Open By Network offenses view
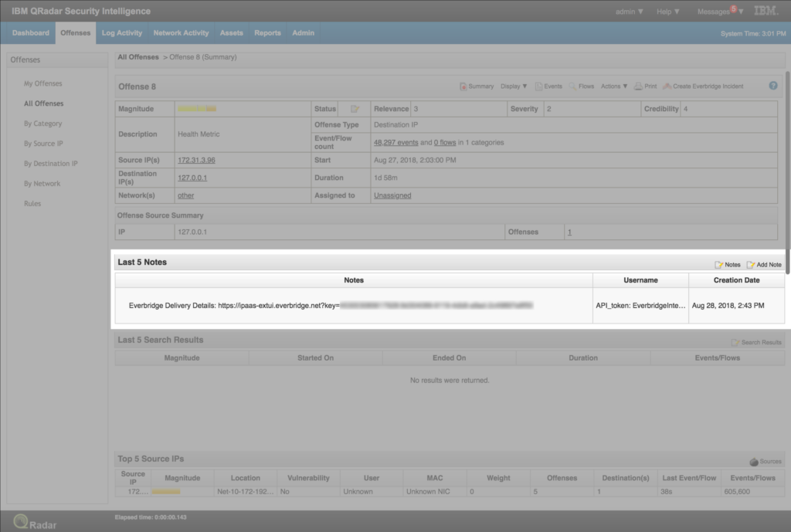 (x=42, y=184)
